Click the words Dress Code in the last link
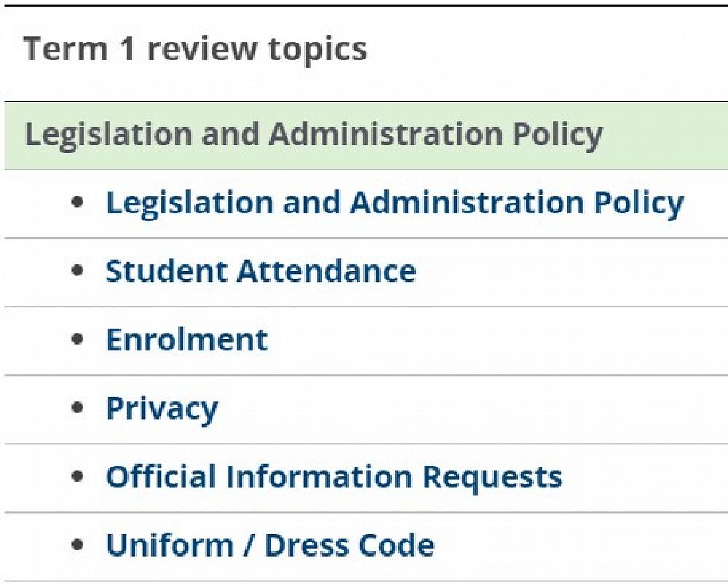728x585 pixels. coord(349,546)
